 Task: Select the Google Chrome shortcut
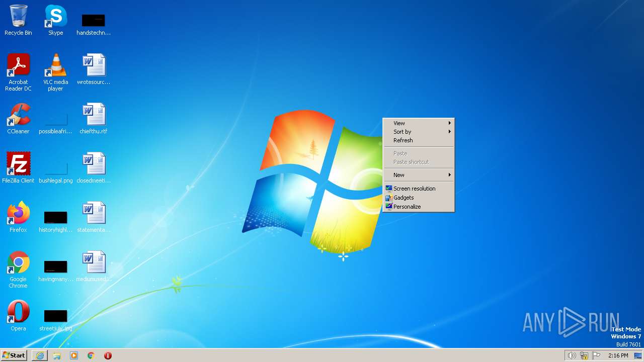coord(18,269)
